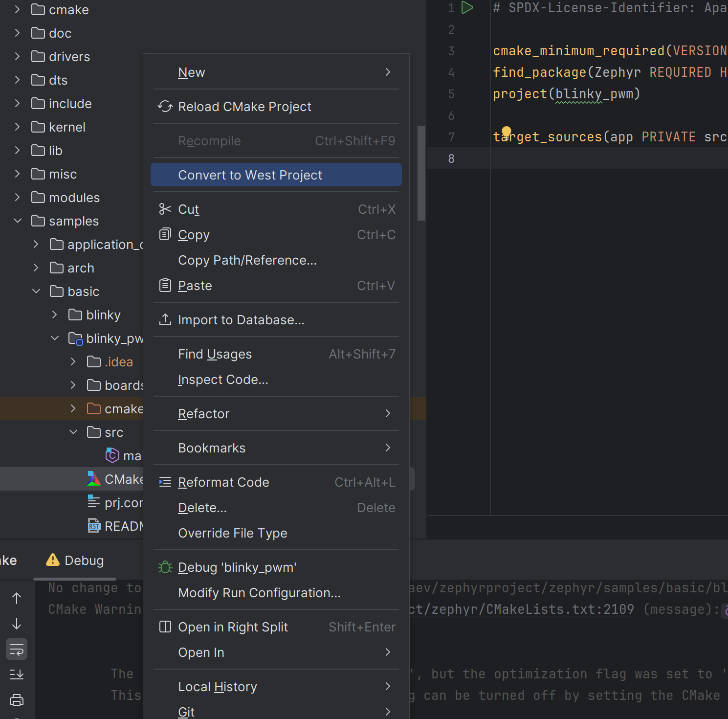Image resolution: width=728 pixels, height=719 pixels.
Task: Expand the top-level cmake folder
Action: coord(18,9)
